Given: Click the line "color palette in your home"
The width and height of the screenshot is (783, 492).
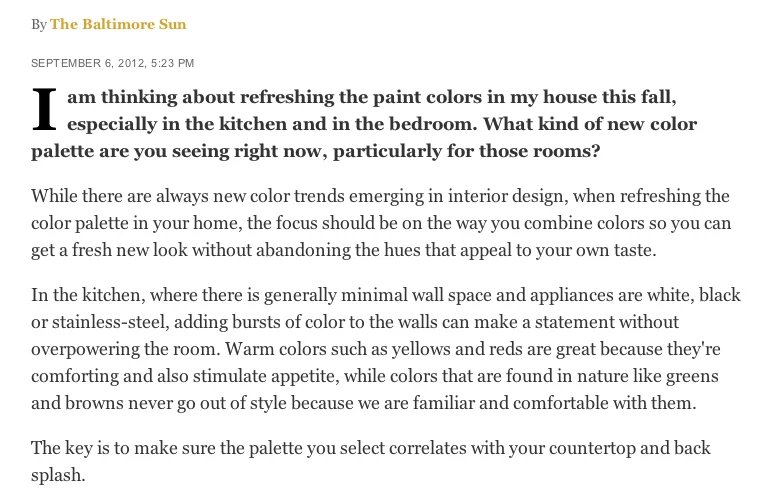Looking at the screenshot, I should [381, 223].
